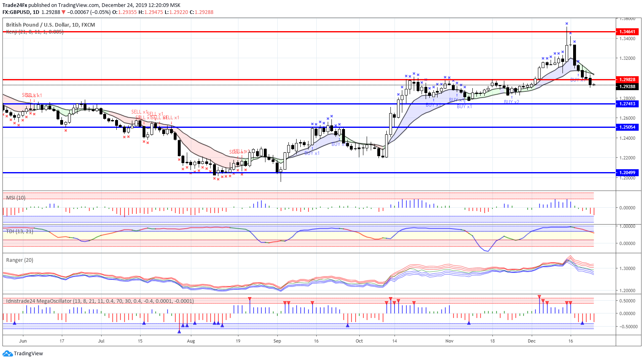Click the H:1.29475 high value
644x361 pixels.
[151, 12]
